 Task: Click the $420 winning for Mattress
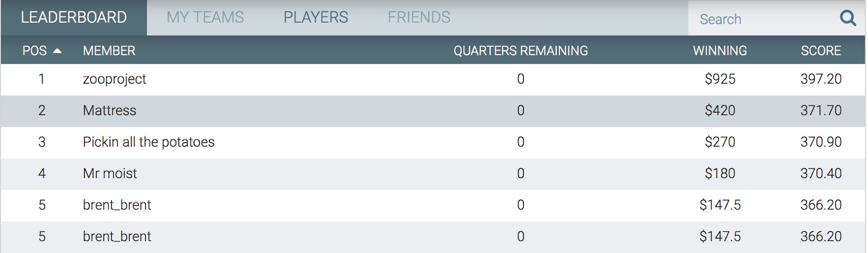coord(720,111)
